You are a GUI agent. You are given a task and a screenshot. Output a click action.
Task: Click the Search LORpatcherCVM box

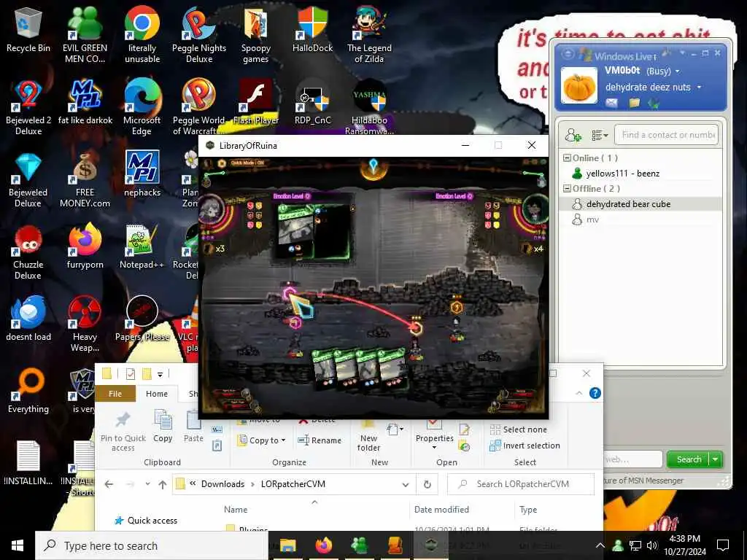(521, 484)
